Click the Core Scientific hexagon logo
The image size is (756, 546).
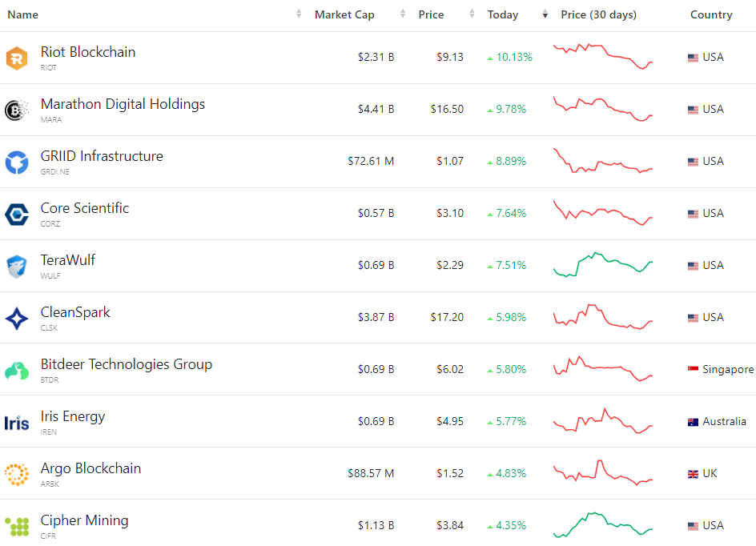coord(16,214)
